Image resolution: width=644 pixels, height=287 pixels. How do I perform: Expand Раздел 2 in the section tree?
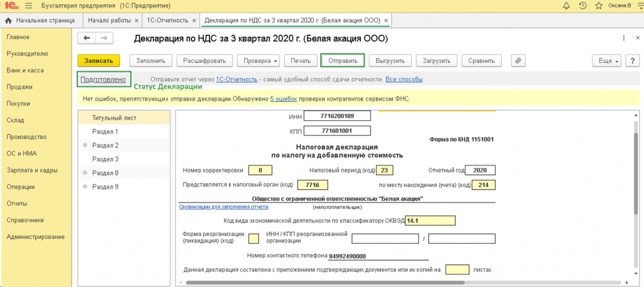click(85, 145)
